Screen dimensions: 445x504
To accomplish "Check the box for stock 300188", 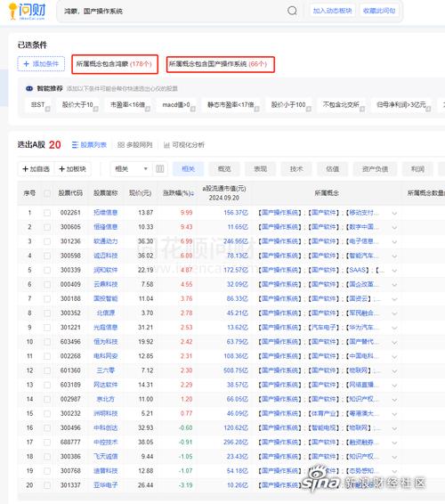I will coord(47,298).
